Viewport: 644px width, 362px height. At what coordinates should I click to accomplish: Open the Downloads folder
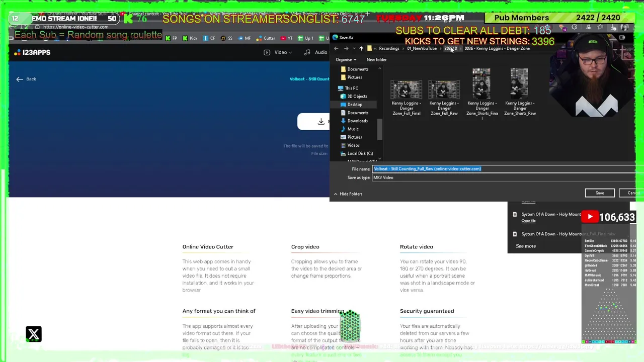[x=354, y=121]
